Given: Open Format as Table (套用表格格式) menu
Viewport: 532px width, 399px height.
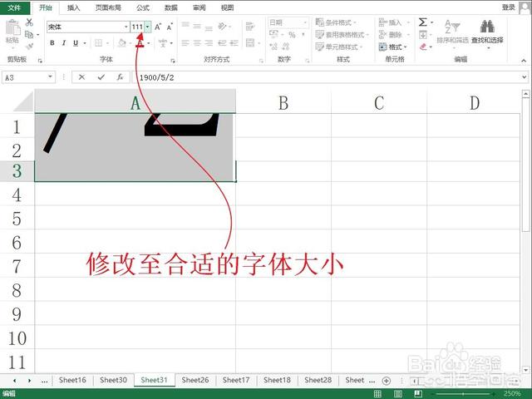Looking at the screenshot, I should coord(342,35).
